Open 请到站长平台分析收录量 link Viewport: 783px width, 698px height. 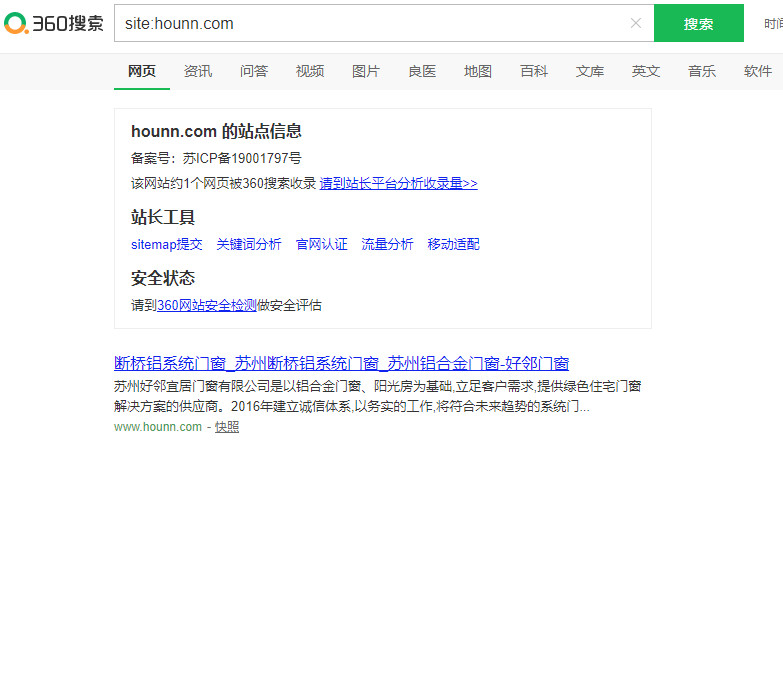(x=398, y=183)
